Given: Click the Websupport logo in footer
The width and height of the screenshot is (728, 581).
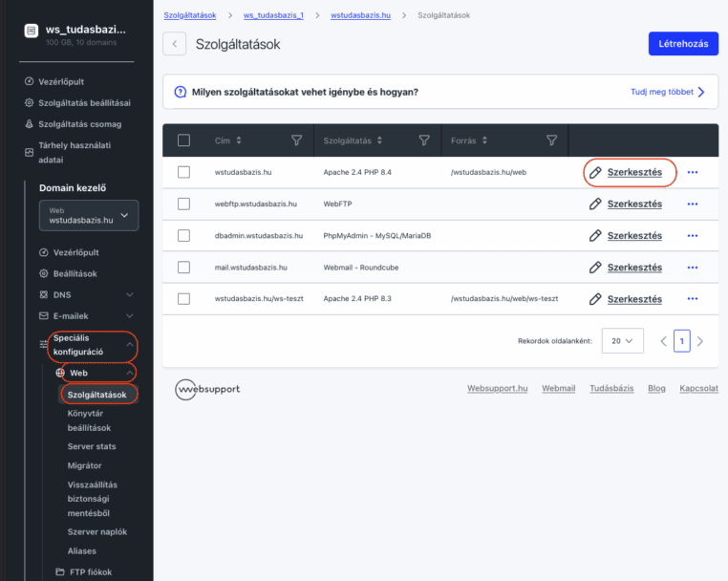Looking at the screenshot, I should (207, 389).
